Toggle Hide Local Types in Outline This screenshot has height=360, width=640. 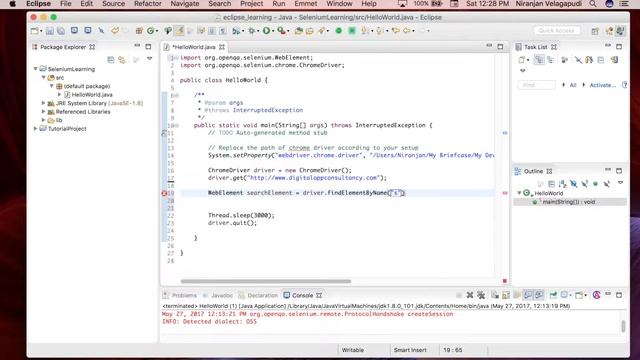tap(607, 184)
